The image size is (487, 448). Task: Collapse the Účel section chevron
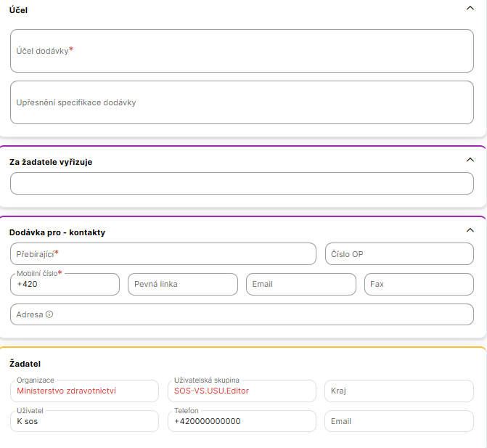[470, 8]
